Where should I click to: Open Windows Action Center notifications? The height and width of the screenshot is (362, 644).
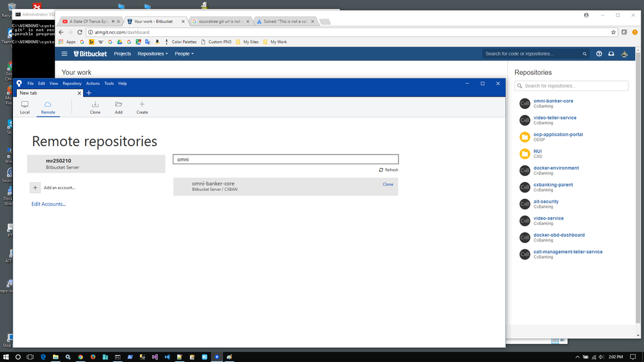click(x=633, y=357)
